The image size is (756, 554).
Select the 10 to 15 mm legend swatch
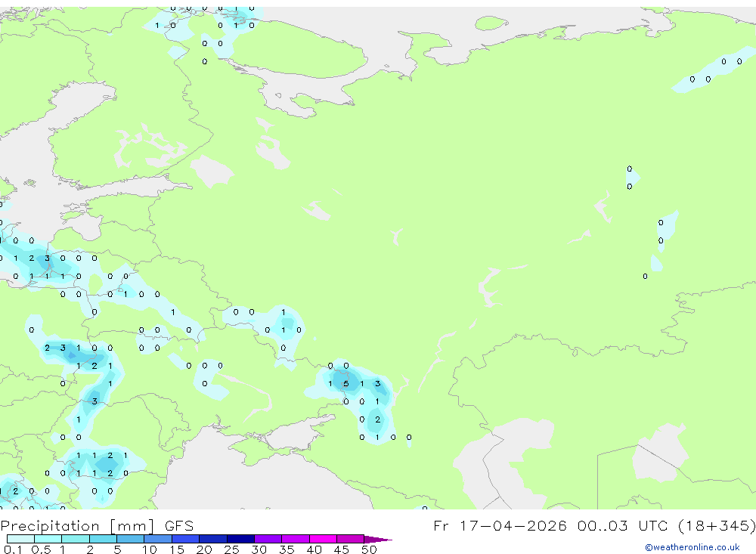tap(158, 539)
